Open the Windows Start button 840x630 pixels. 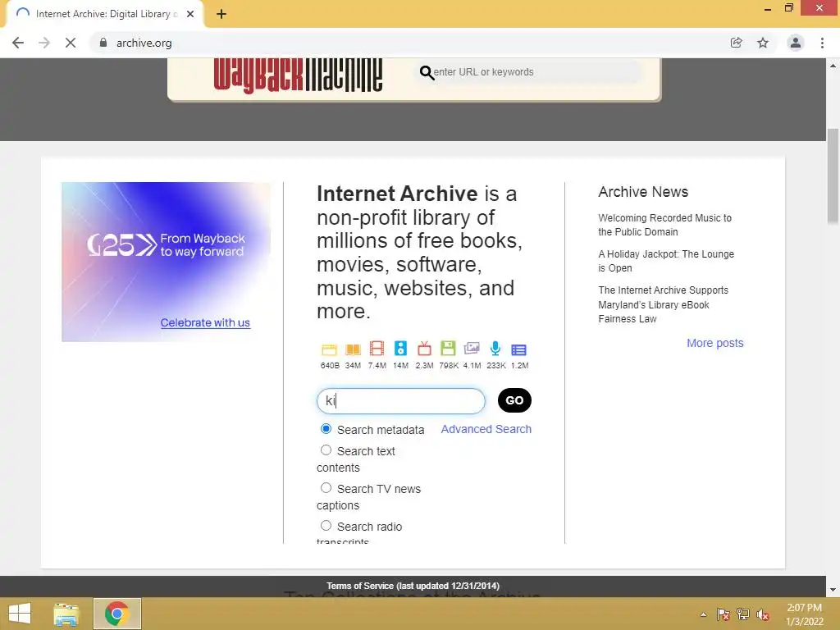pos(20,614)
